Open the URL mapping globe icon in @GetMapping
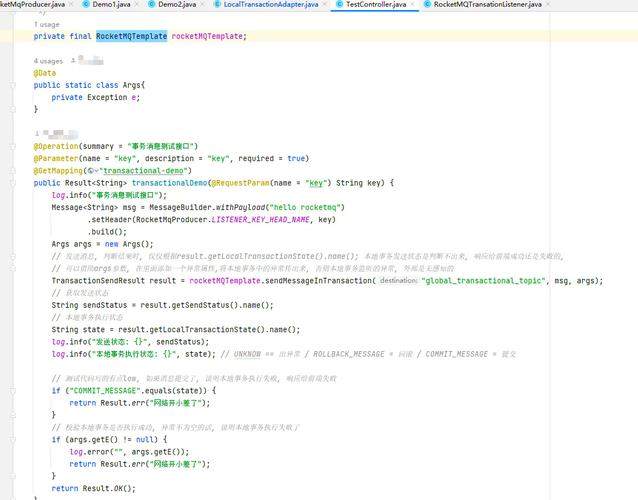The height and width of the screenshot is (500, 638). tap(91, 171)
